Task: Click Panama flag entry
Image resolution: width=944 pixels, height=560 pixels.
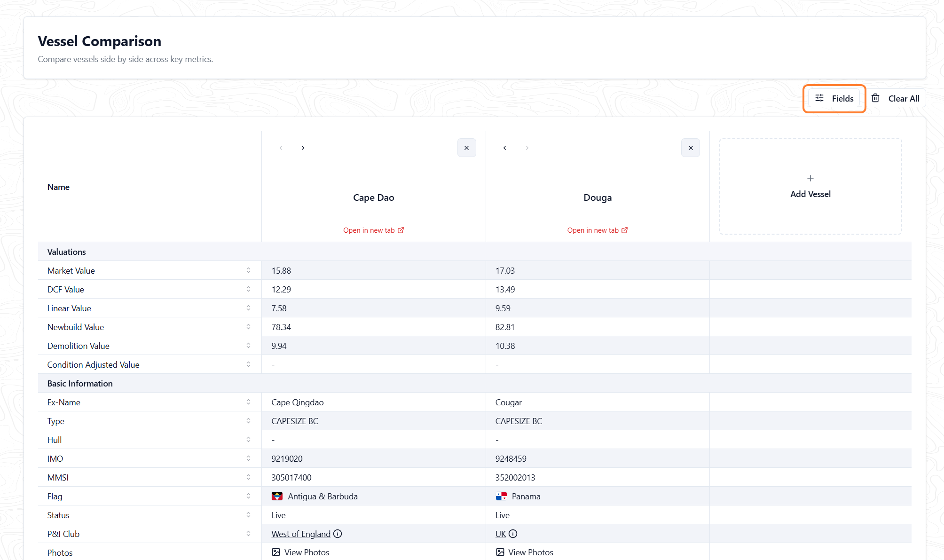Action: tap(518, 496)
